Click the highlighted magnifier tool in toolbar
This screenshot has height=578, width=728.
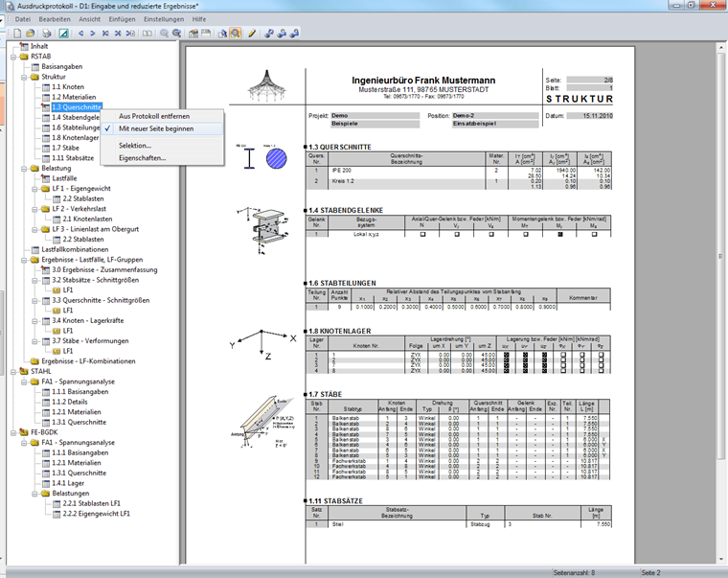pos(234,33)
